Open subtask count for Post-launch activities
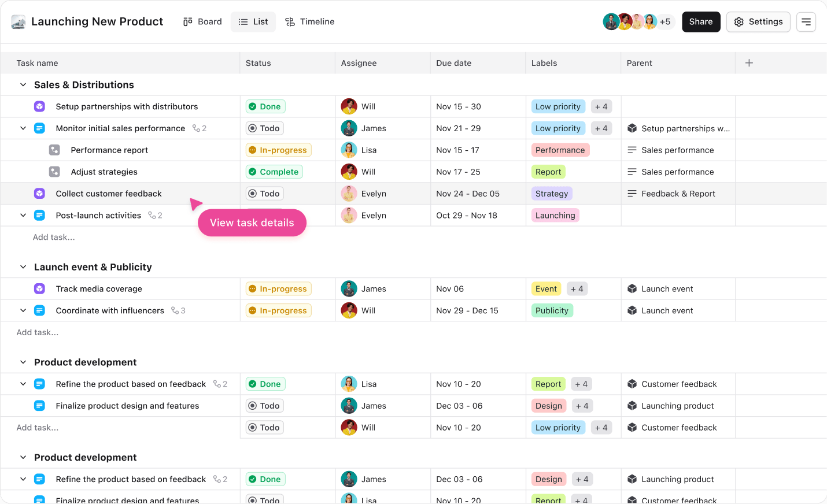The image size is (827, 504). tap(156, 216)
